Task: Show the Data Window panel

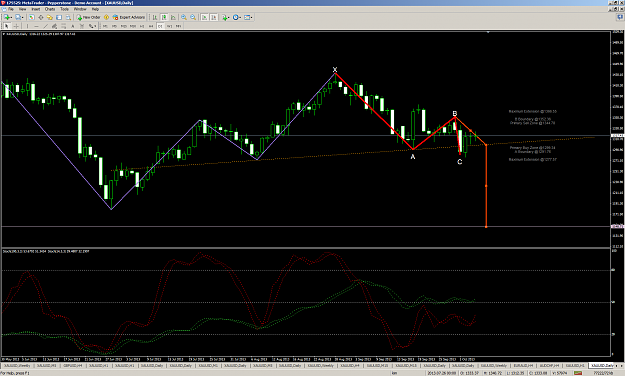Action: pyautogui.click(x=41, y=17)
